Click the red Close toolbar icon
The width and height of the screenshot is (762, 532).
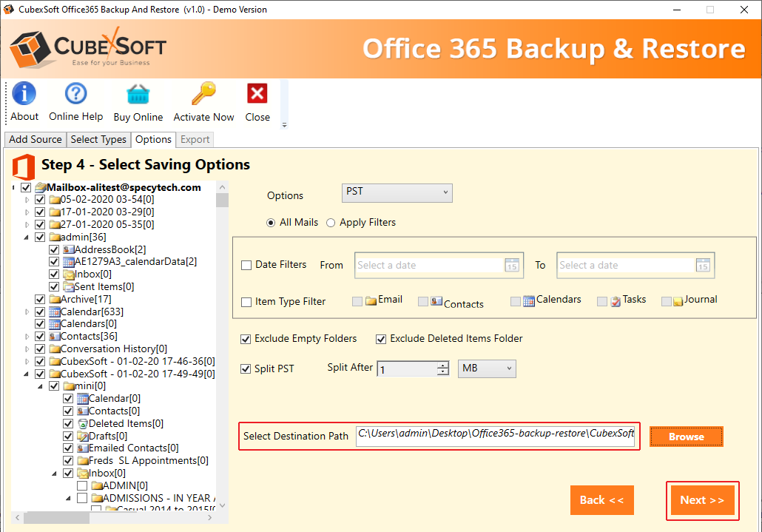tap(257, 94)
